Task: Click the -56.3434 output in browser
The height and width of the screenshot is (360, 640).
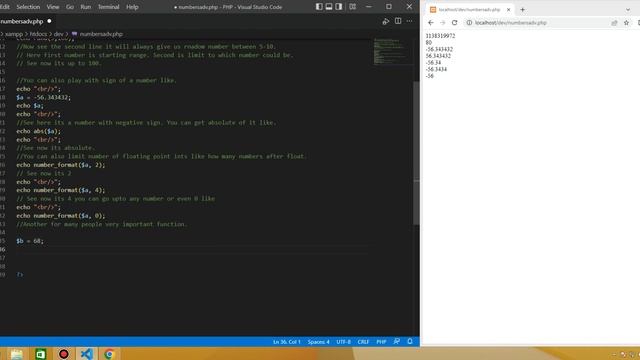Action: click(436, 69)
